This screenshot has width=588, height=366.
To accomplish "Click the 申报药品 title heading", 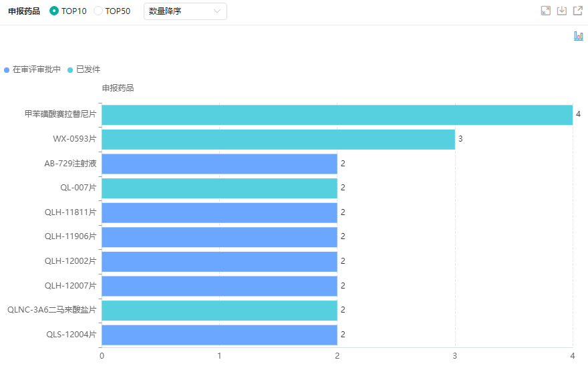I will [23, 11].
